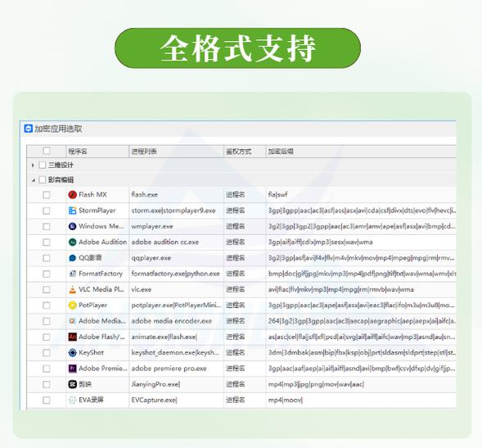This screenshot has height=448, width=482.
Task: Check the 影音编辑 group checkbox
Action: [43, 180]
